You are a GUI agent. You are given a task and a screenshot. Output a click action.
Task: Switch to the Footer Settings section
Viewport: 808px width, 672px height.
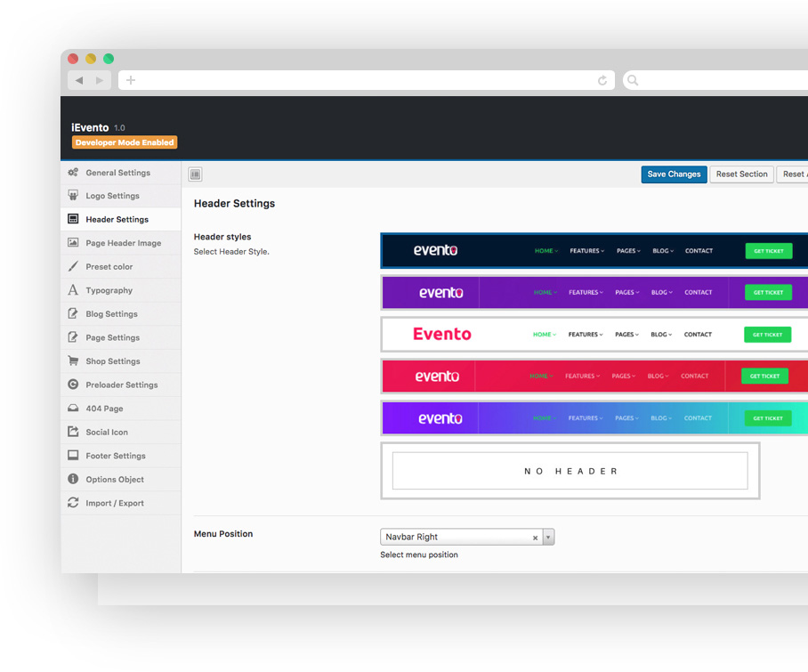116,456
